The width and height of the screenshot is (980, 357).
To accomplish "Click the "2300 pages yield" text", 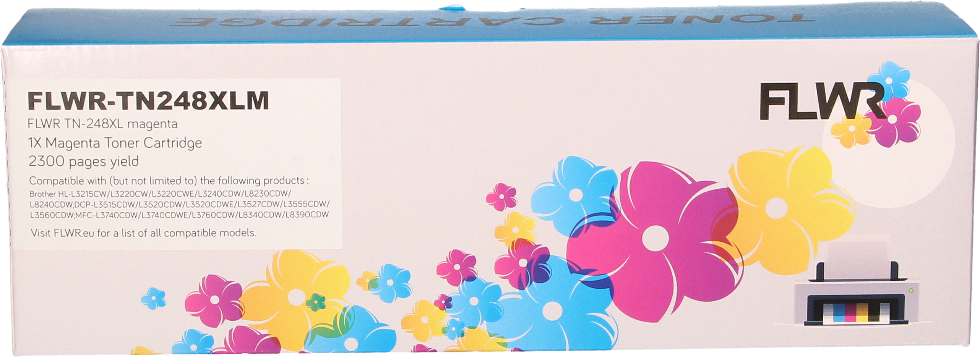I will click(83, 162).
